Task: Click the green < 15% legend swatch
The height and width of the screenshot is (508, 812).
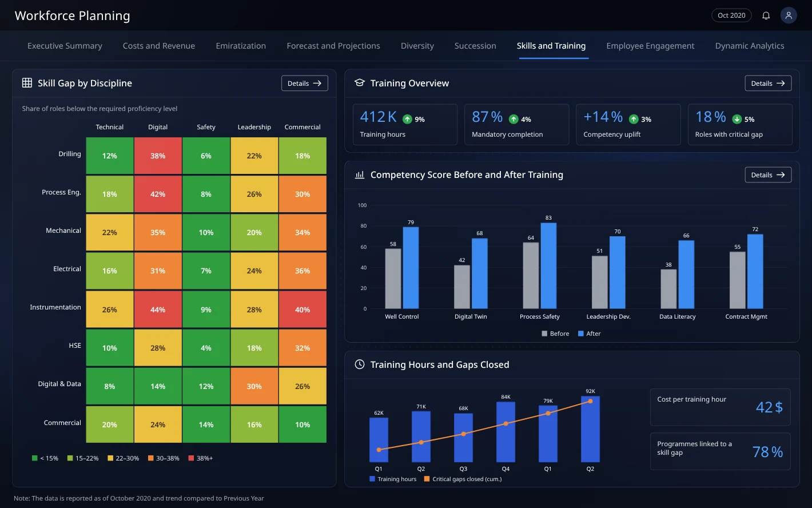Action: click(34, 458)
